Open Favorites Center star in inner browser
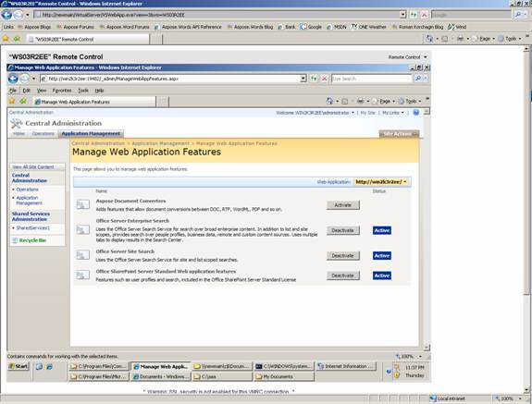Viewport: 532px width, 404px height. 12,101
